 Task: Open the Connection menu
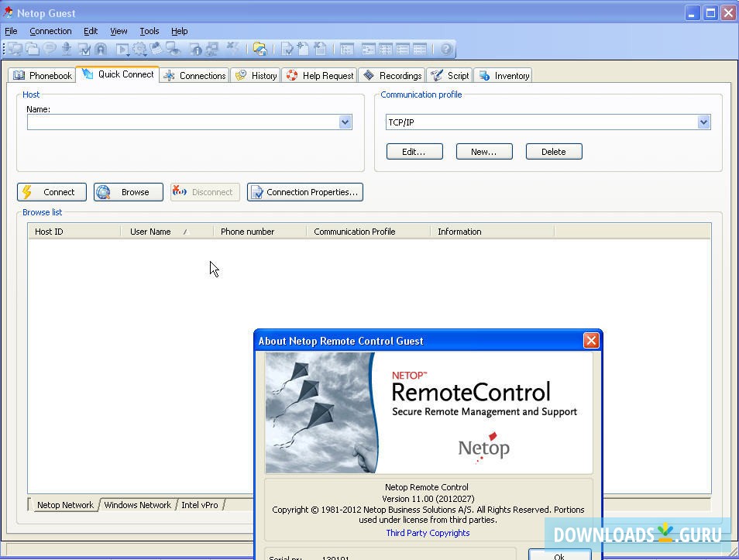(50, 31)
